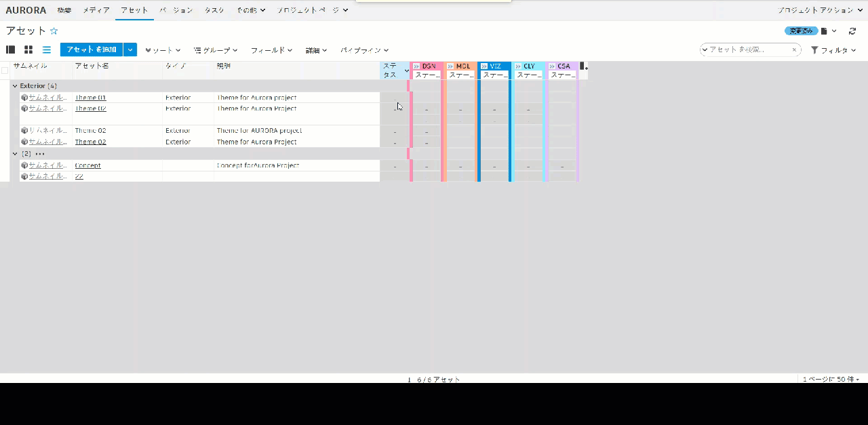The height and width of the screenshot is (425, 868).
Task: Clear the asset search box with the x
Action: (x=794, y=49)
